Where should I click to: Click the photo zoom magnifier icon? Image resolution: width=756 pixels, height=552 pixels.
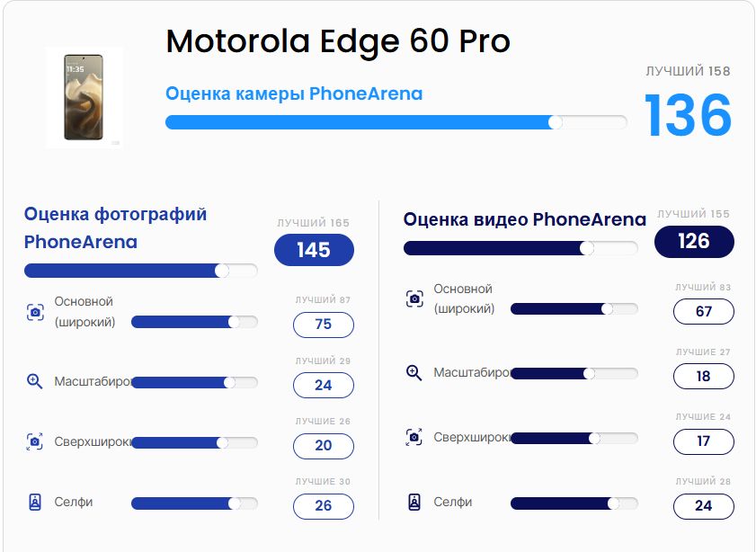pos(35,381)
